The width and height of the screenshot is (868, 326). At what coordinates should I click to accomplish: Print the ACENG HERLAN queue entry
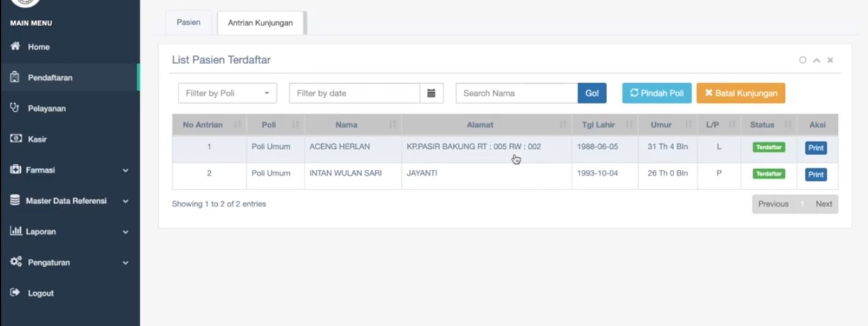[x=816, y=148]
